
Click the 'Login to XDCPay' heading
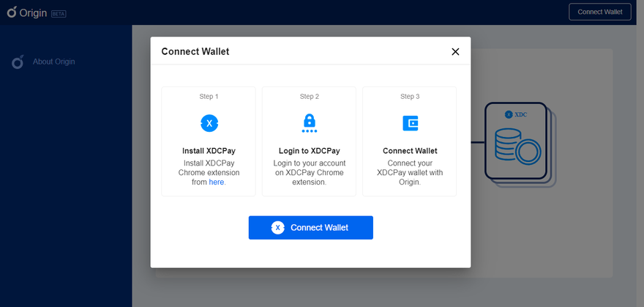tap(309, 151)
